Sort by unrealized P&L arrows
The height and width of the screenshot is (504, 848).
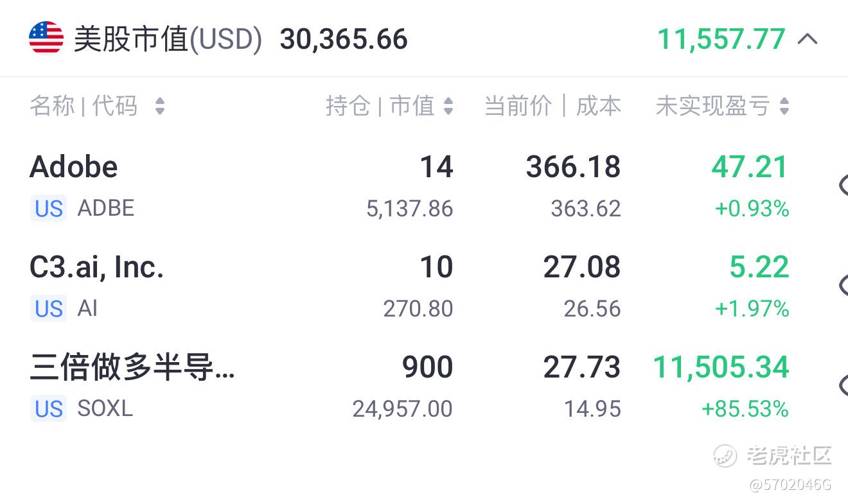point(784,106)
